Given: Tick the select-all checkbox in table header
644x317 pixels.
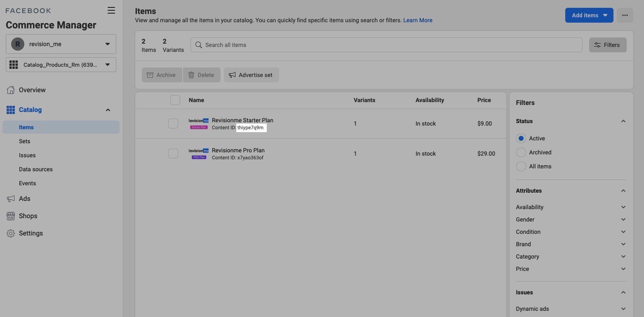Looking at the screenshot, I should (175, 100).
